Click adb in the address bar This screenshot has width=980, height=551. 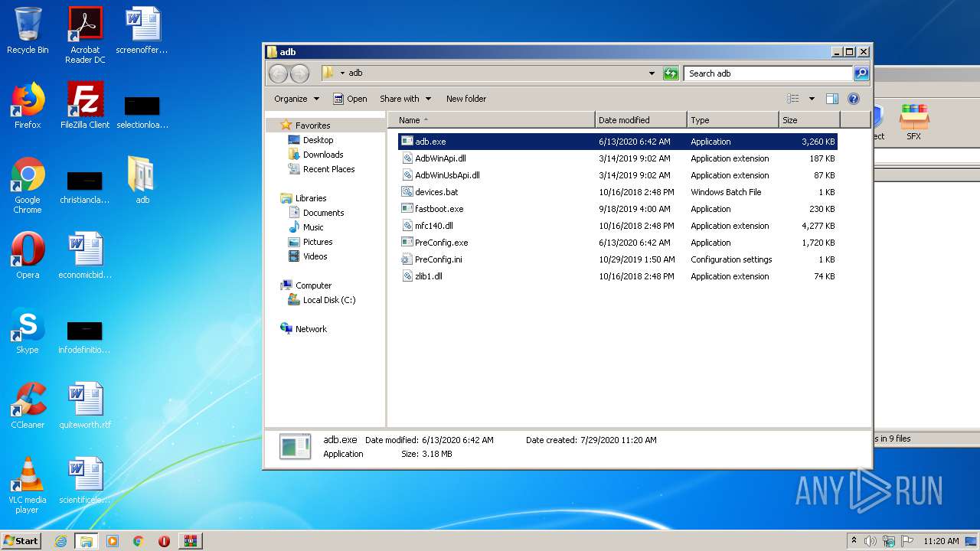(x=355, y=73)
